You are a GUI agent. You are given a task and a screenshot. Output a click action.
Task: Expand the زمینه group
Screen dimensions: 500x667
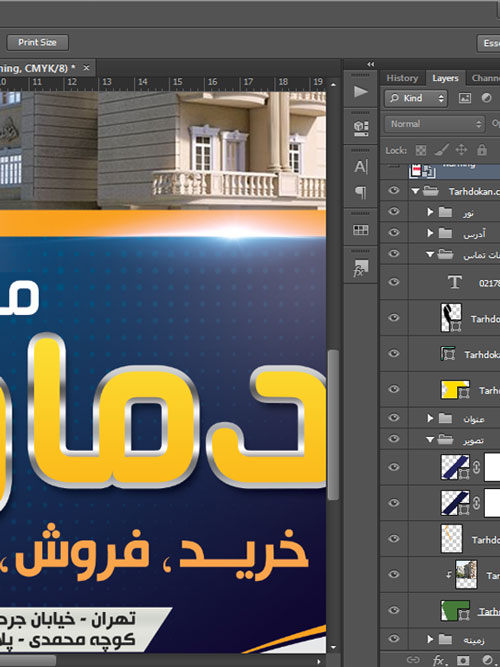click(x=430, y=639)
